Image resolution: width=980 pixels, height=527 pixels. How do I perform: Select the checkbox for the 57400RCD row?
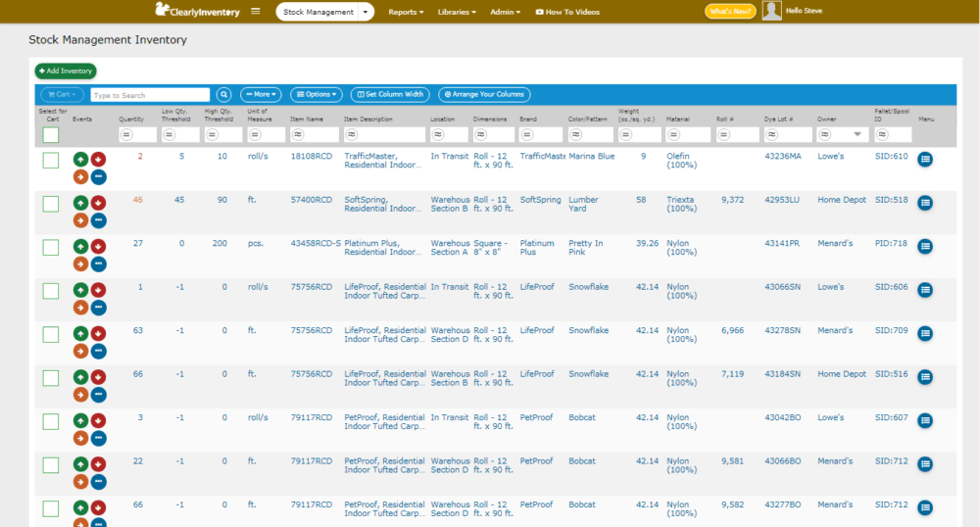coord(51,204)
